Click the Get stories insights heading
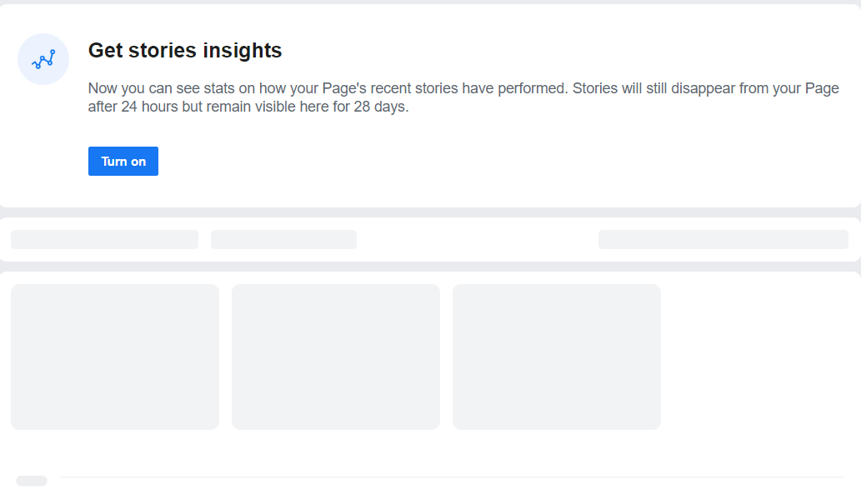Image resolution: width=861 pixels, height=504 pixels. pos(185,51)
